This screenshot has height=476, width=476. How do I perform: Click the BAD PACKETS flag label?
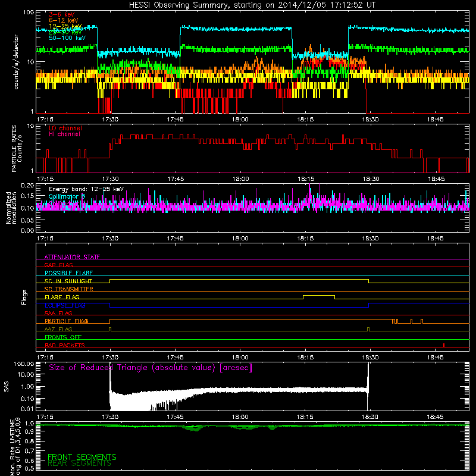tap(65, 345)
